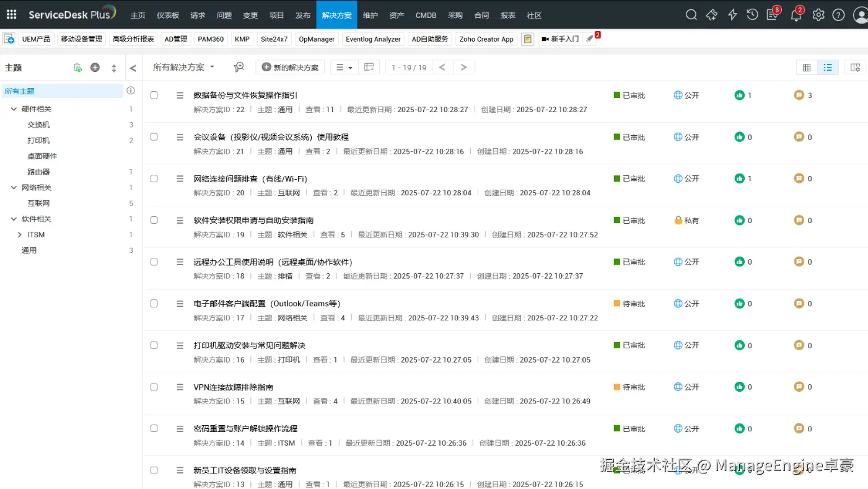
Task: Open actions menu icon for 数据备份与文件恢复操作指引
Action: coord(180,95)
